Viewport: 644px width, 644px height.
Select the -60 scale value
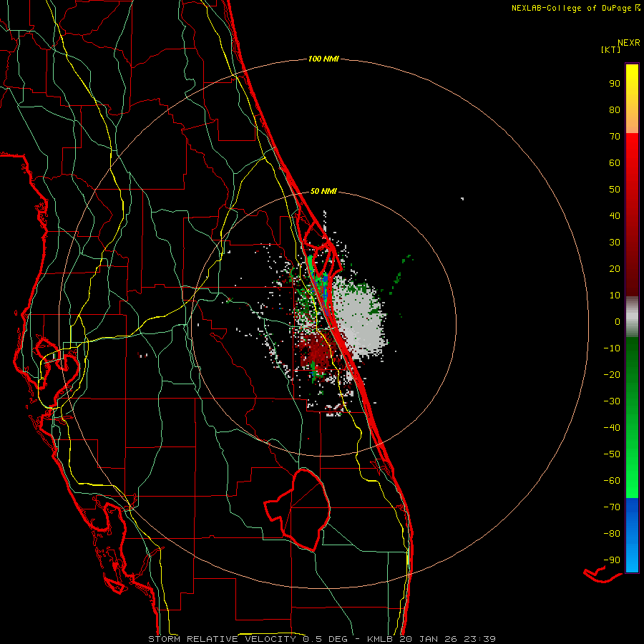point(612,481)
